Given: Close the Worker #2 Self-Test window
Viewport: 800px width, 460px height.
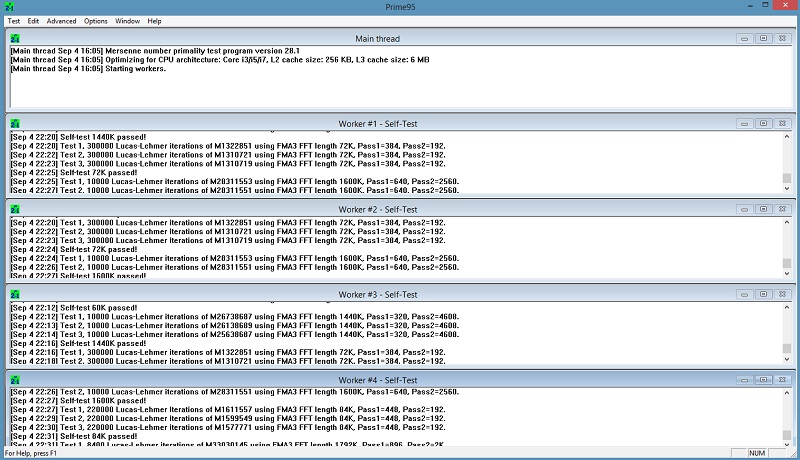Looking at the screenshot, I should (x=782, y=209).
